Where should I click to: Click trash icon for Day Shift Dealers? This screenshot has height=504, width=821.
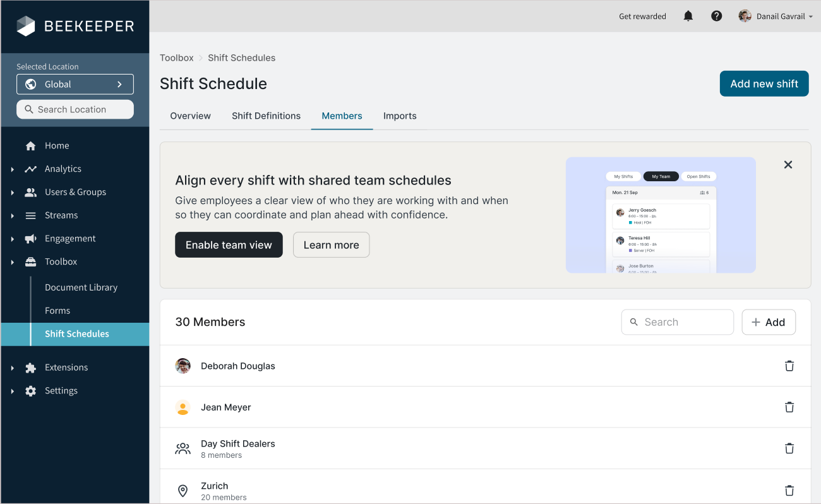point(789,448)
